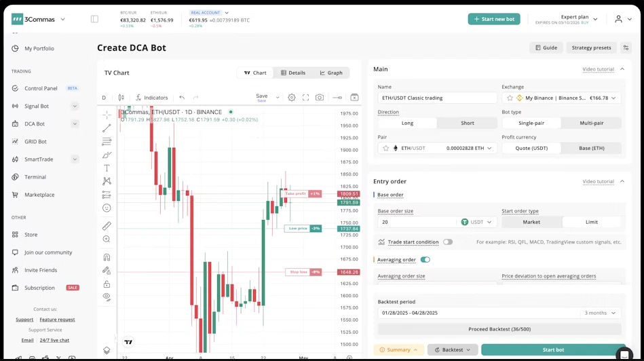Viewport: 644px width, 361px height.
Task: Select the trend line drawing tool
Action: coord(107,128)
